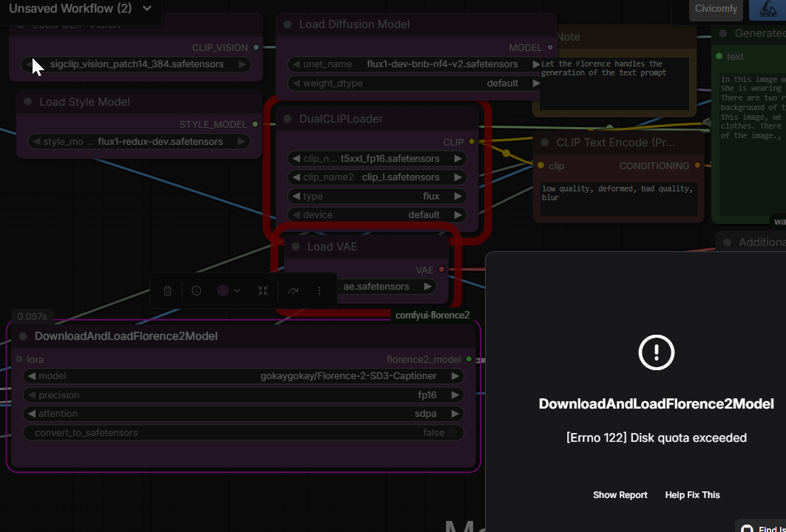This screenshot has height=532, width=786.
Task: Open the style model flux1-redux-dev.safetensors selector
Action: (x=139, y=142)
